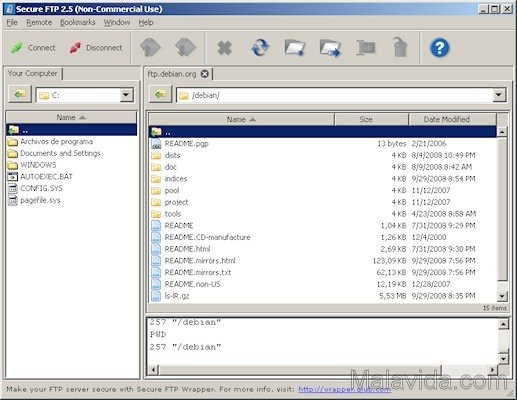
Task: Click the download arrow toolbar icon
Action: [185, 48]
